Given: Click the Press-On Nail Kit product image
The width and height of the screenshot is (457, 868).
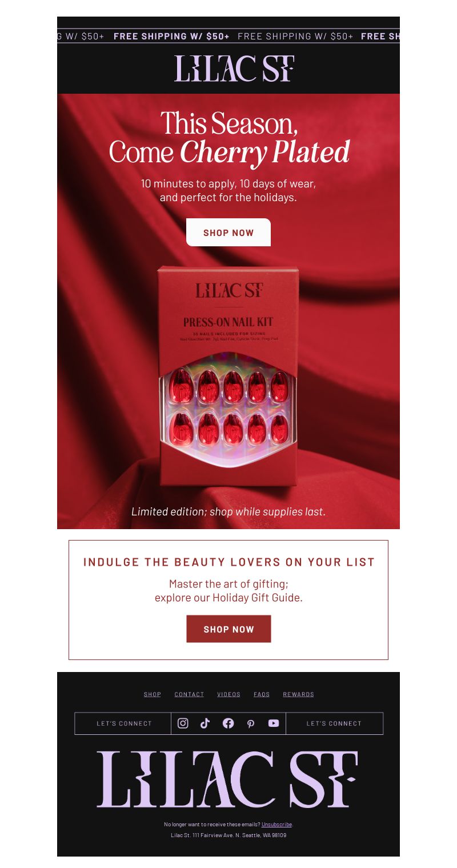Looking at the screenshot, I should pos(228,377).
